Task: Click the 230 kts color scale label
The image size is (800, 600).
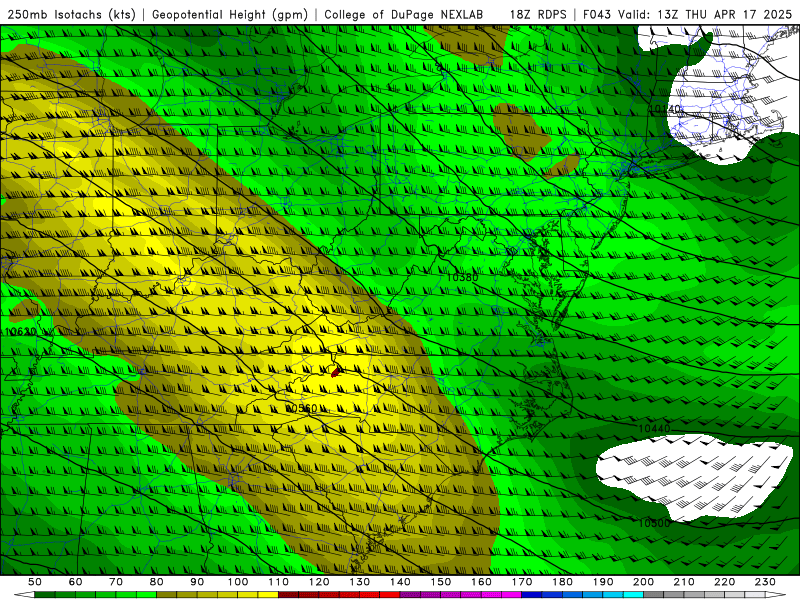Action: click(765, 582)
